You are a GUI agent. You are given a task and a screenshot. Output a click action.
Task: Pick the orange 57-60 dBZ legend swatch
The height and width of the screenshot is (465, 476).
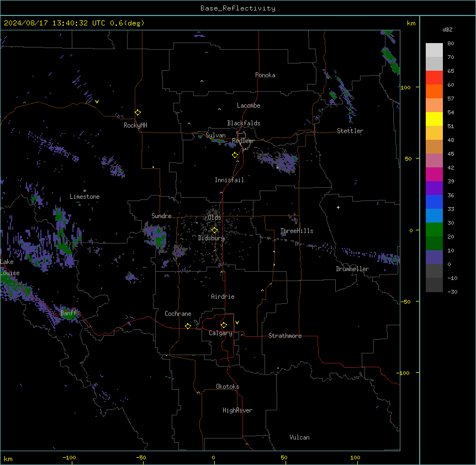pyautogui.click(x=434, y=91)
